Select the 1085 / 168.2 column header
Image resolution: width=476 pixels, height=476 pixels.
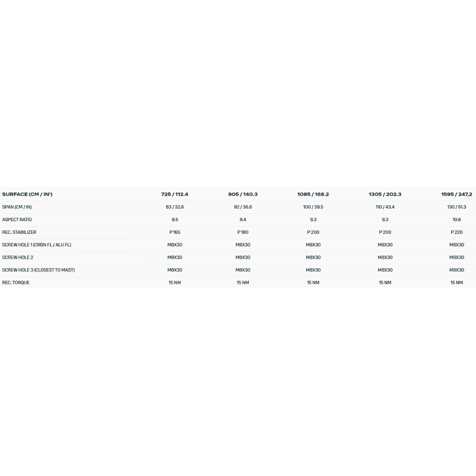coord(313,194)
